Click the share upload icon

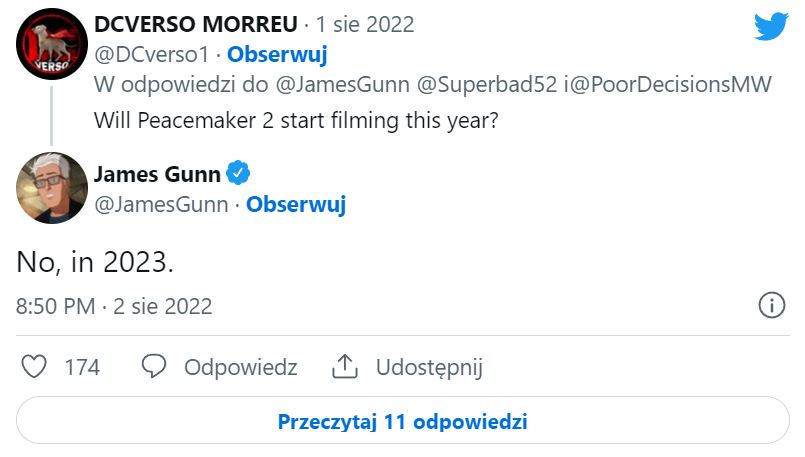(x=345, y=366)
